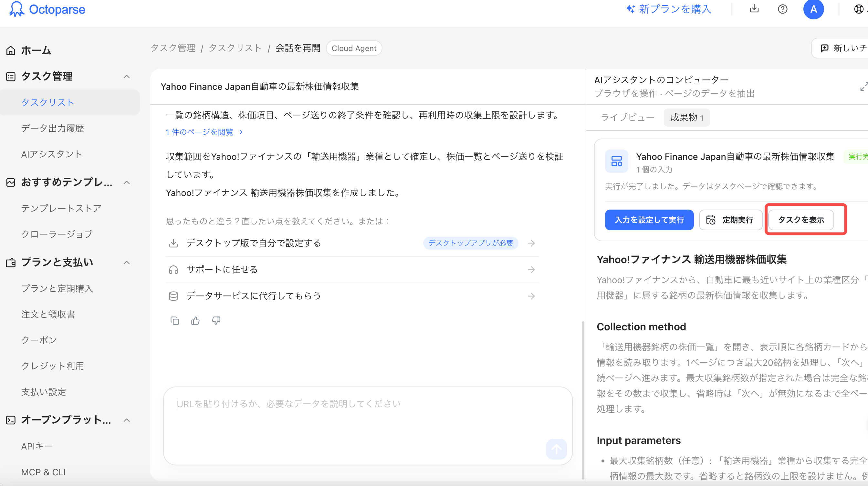Screen dimensions: 868x486
Task: Open データ出力履歴 in sidebar
Action: 53,128
